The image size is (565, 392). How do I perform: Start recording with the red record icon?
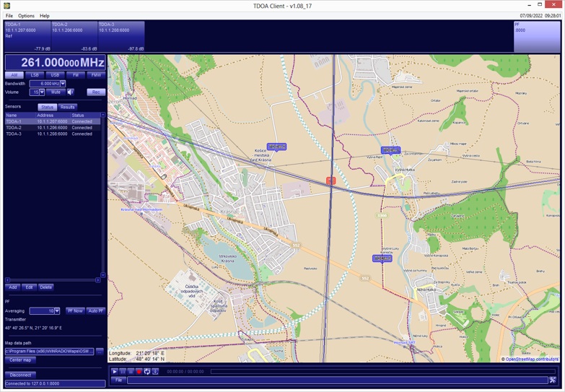click(139, 372)
